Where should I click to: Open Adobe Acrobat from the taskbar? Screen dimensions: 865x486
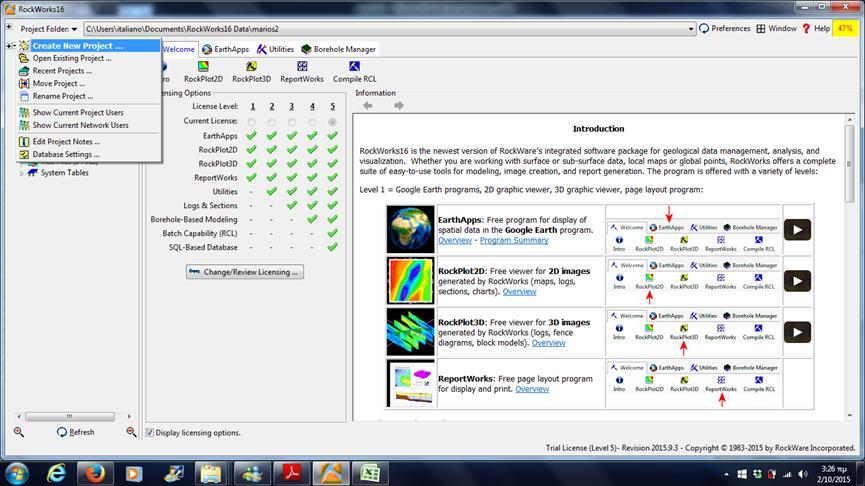[292, 473]
